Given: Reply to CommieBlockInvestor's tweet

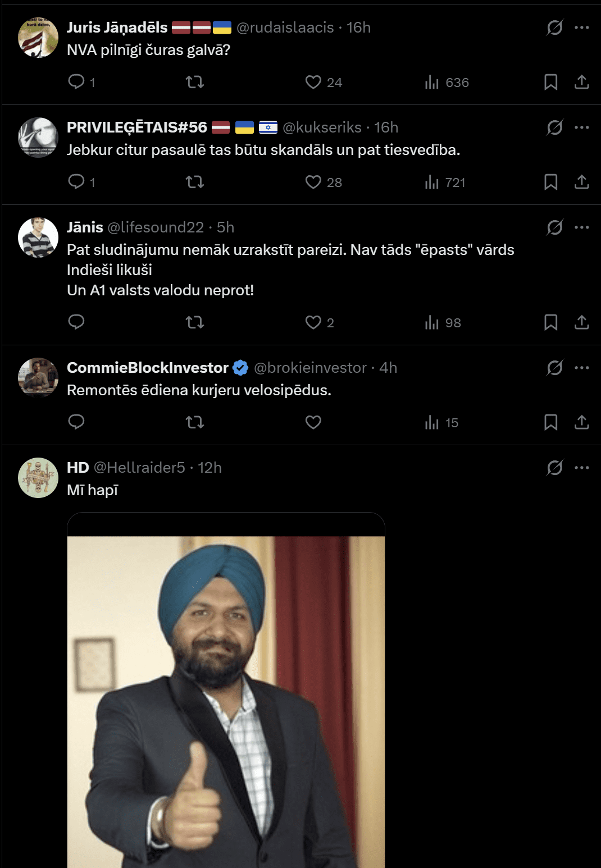Looking at the screenshot, I should [76, 422].
